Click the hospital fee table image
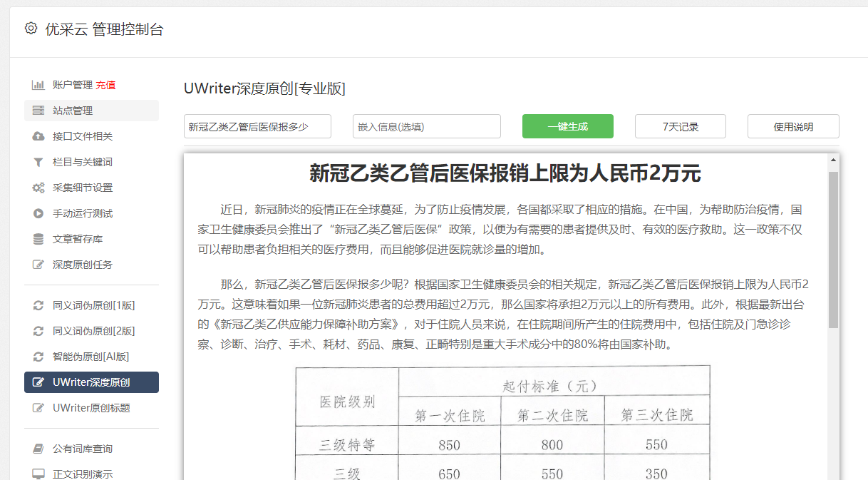This screenshot has height=480, width=868. tap(503, 423)
